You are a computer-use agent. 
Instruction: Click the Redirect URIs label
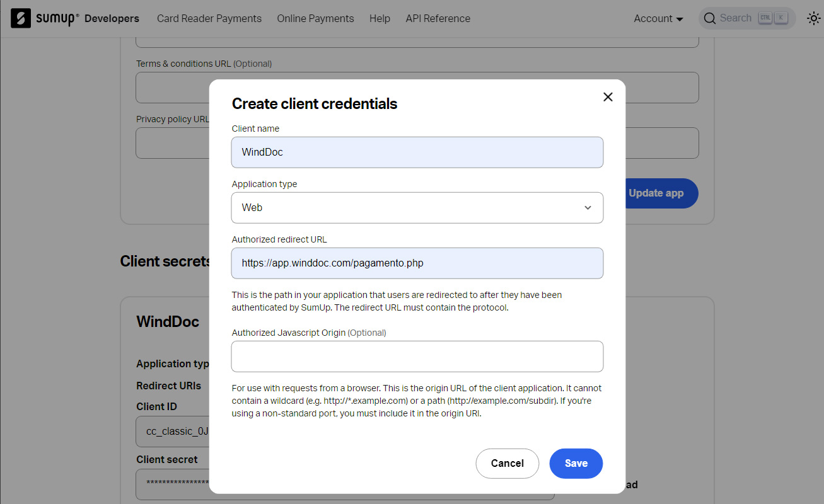tap(169, 386)
